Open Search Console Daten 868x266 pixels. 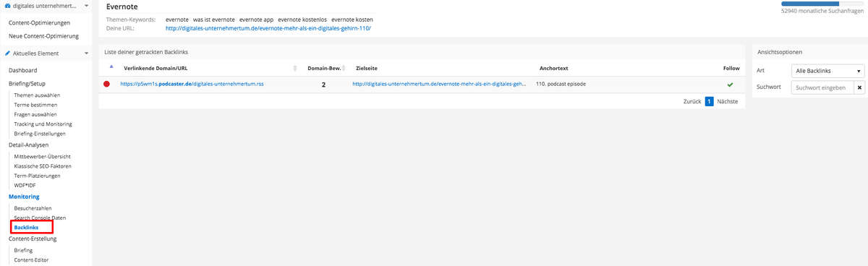40,218
